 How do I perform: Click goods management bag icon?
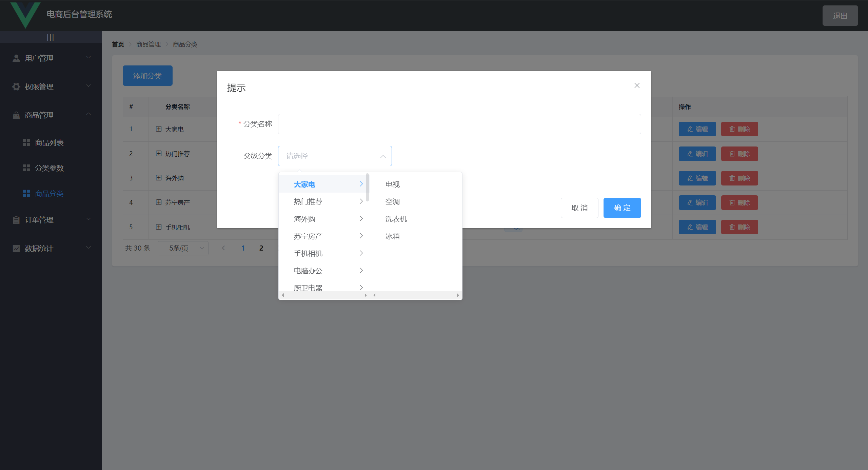pyautogui.click(x=16, y=115)
